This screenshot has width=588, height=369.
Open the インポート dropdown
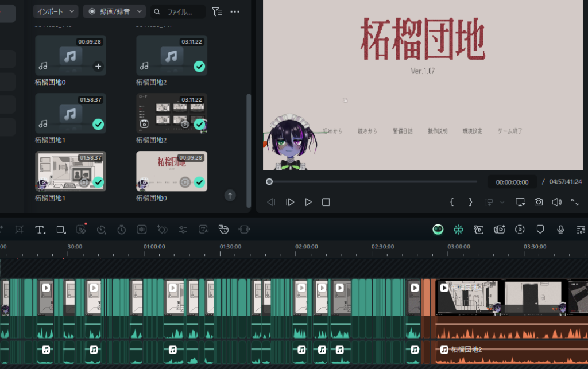click(55, 11)
